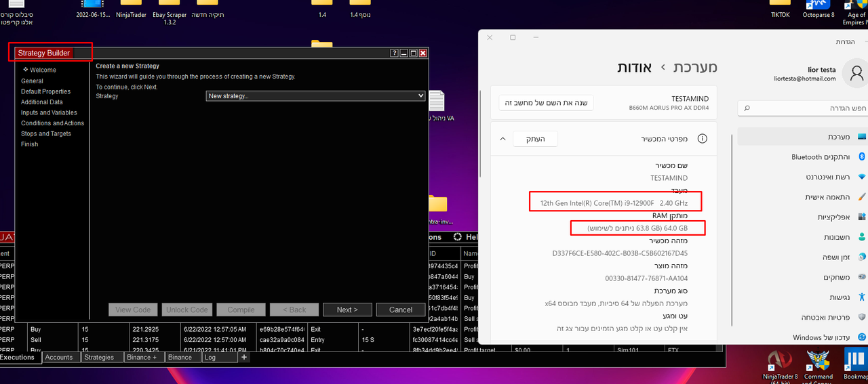Select Stops and Targets step
Screen dimensions: 868x384
45,133
